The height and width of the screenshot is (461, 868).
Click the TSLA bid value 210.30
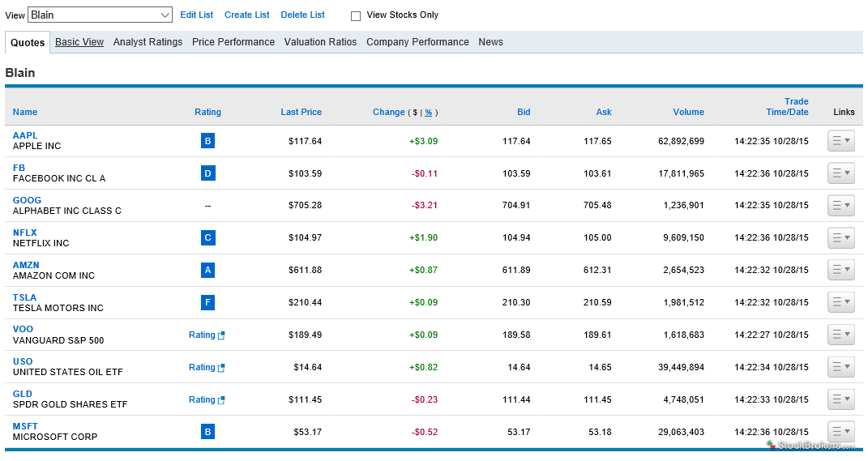pos(516,303)
